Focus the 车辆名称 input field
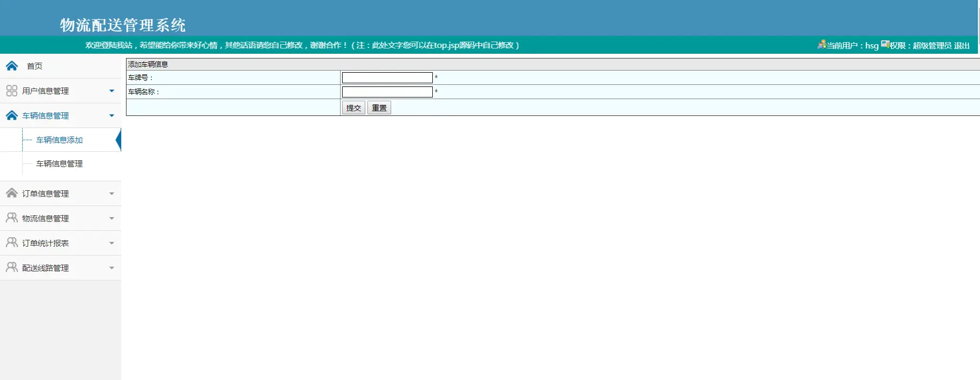 click(387, 92)
